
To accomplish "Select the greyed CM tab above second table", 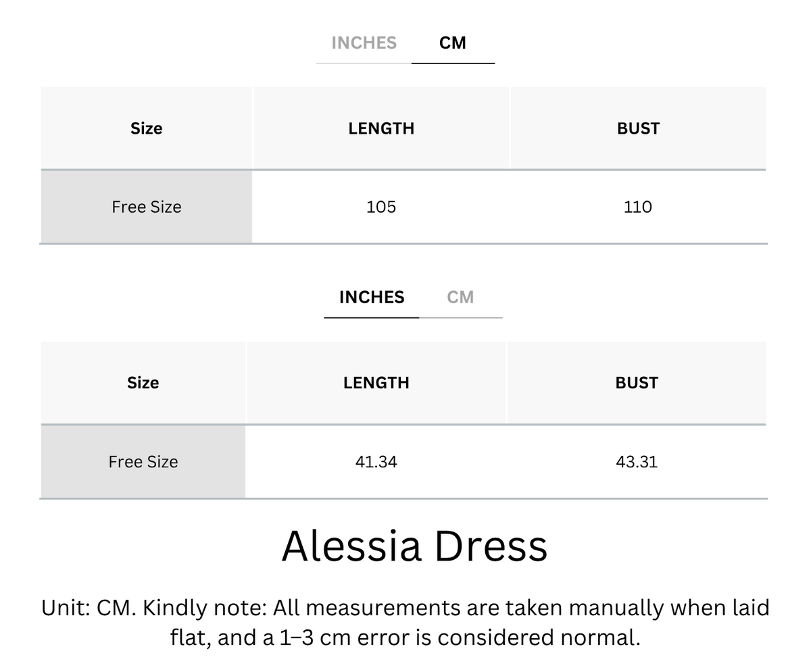I will (x=460, y=297).
